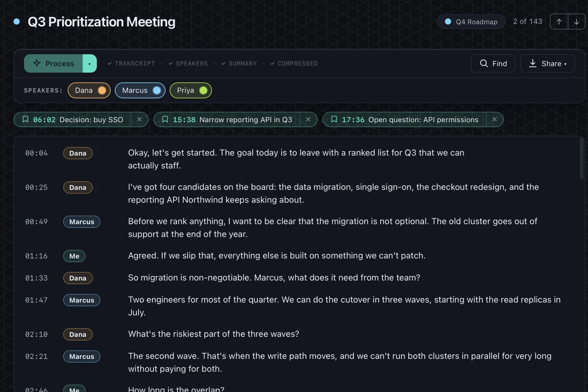The width and height of the screenshot is (588, 392).
Task: Click the transcript vertical scrollbar
Action: [582, 158]
